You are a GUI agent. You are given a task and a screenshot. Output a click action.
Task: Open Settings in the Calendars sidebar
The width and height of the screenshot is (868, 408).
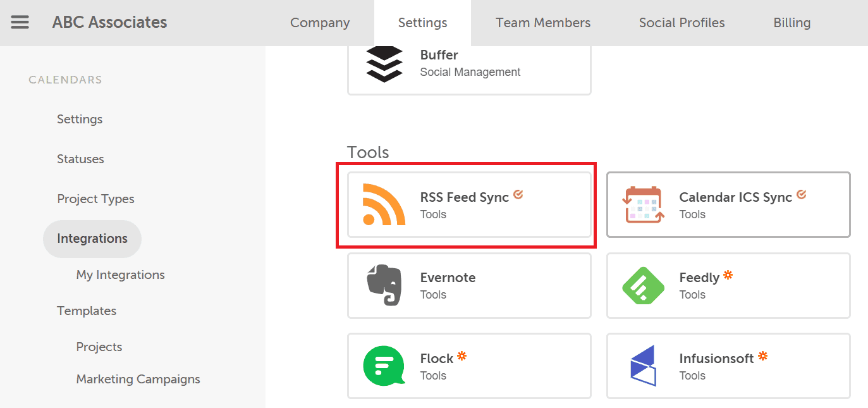tap(80, 119)
